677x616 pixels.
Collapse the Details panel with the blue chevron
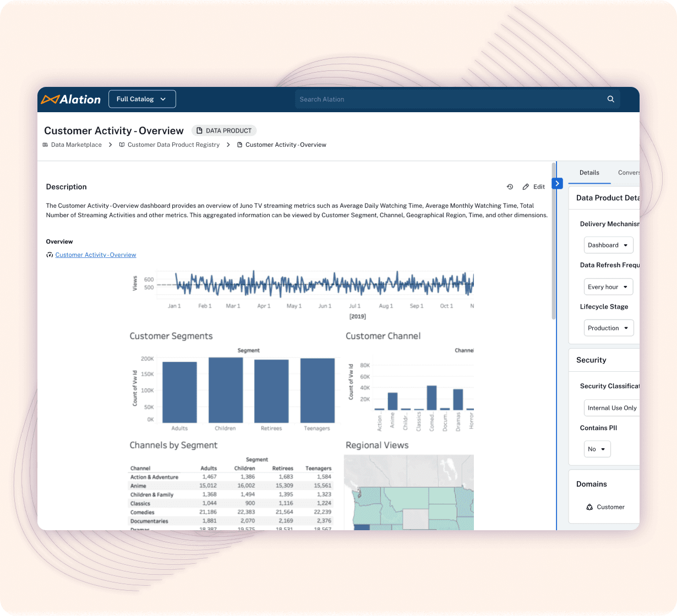[557, 183]
